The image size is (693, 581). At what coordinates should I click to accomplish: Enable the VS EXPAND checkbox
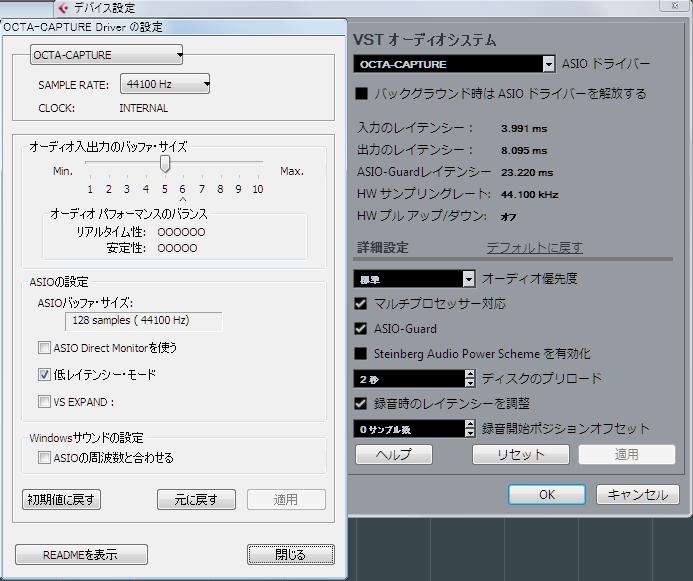(44, 402)
